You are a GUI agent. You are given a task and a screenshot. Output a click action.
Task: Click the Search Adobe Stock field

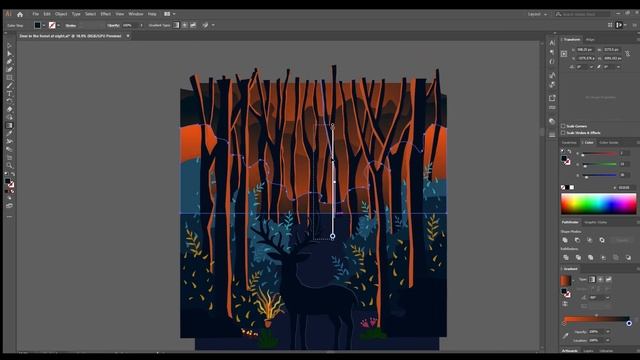(582, 14)
